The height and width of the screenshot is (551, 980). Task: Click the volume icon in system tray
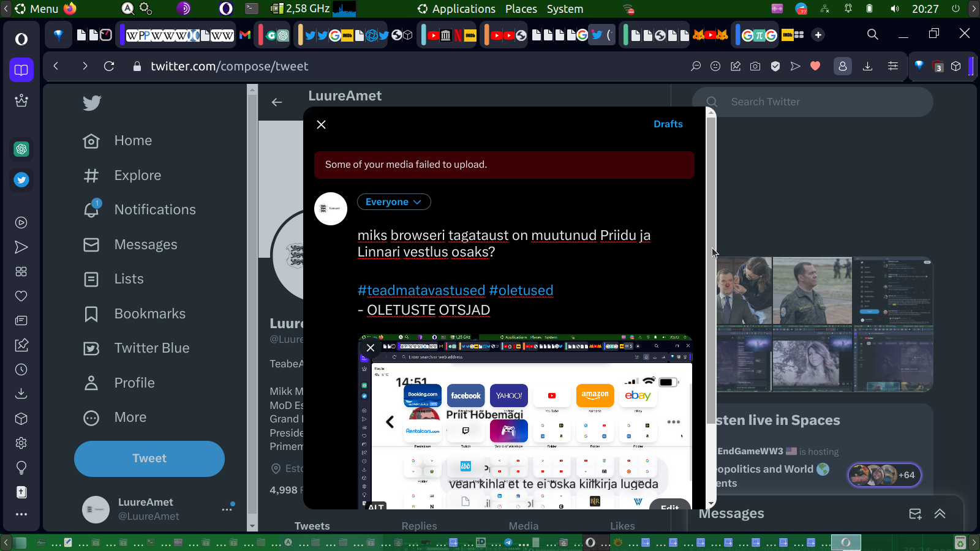coord(895,9)
